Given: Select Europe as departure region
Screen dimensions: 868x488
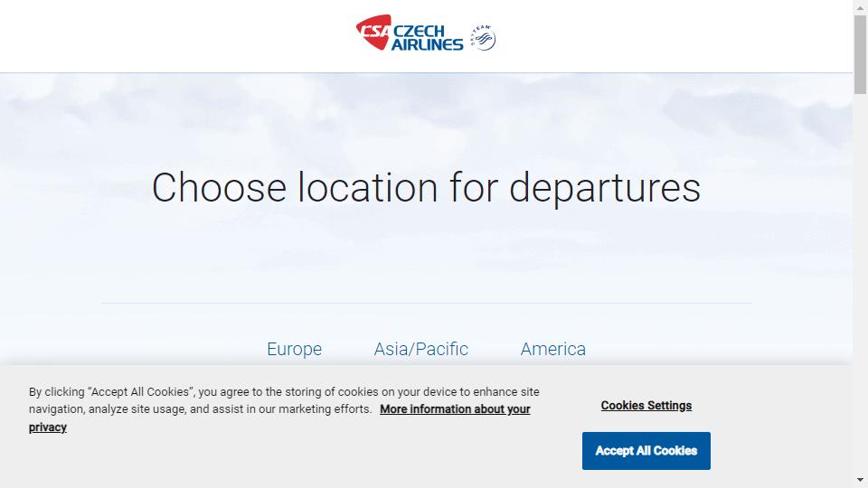Looking at the screenshot, I should (294, 349).
